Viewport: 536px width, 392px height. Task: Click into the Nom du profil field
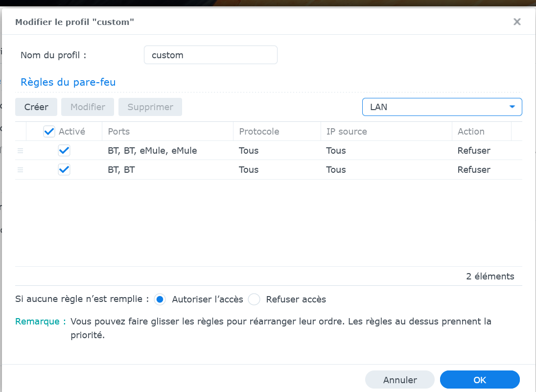210,55
